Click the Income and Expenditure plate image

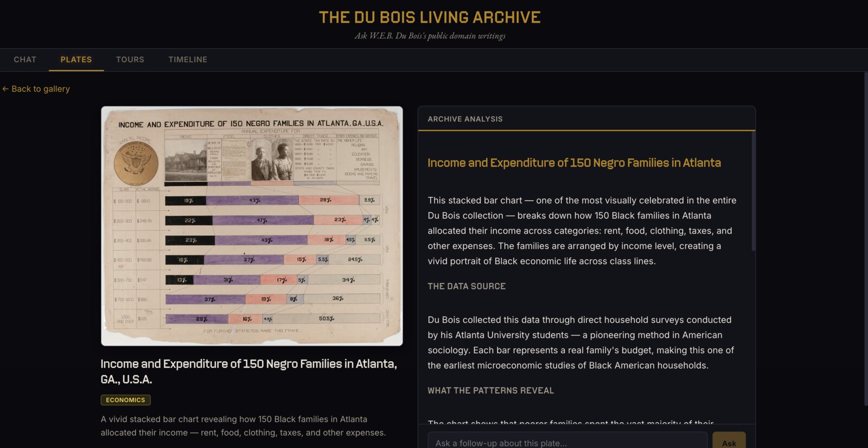(x=252, y=226)
